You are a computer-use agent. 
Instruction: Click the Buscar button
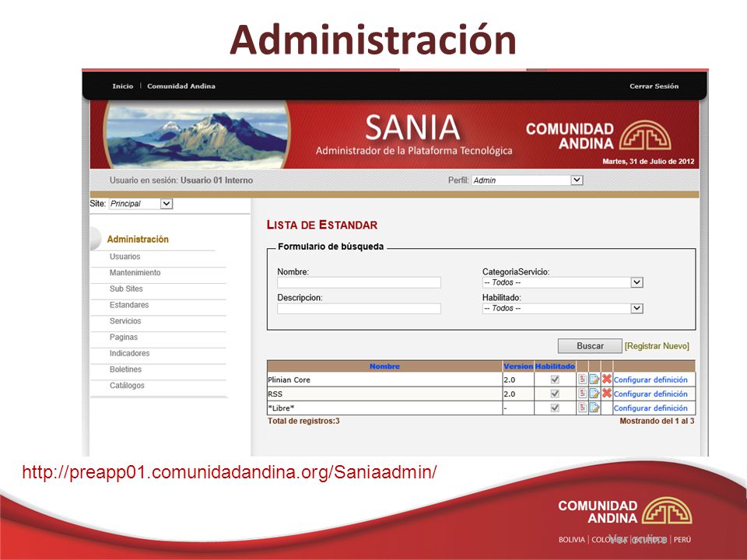tap(590, 346)
